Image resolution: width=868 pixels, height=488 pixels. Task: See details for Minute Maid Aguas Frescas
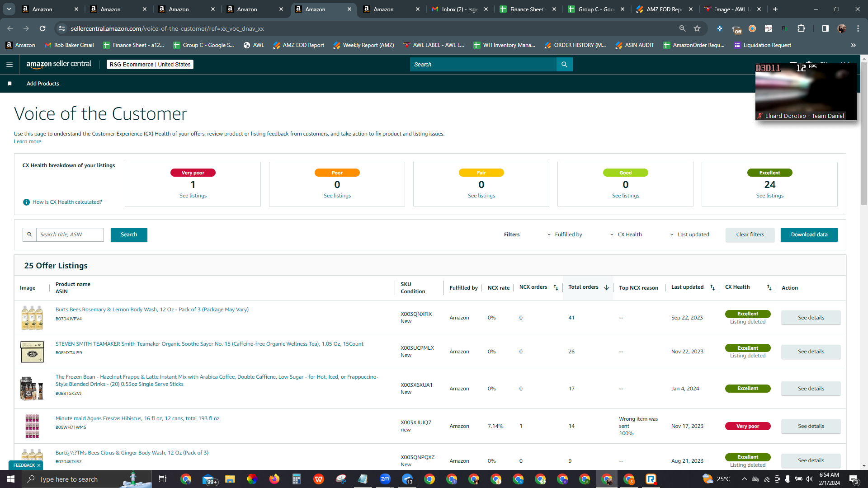[811, 426]
